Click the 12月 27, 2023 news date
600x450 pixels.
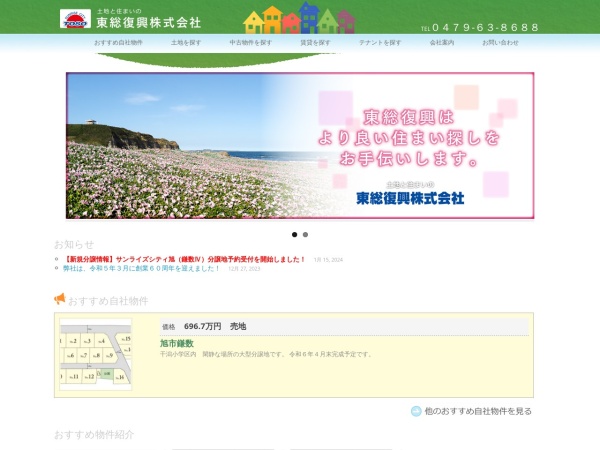[x=244, y=269]
